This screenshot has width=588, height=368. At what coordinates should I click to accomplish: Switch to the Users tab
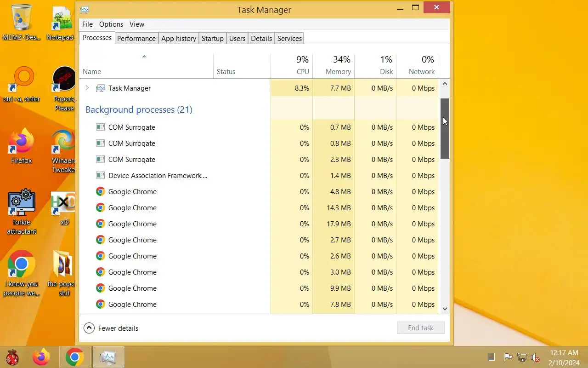point(237,38)
